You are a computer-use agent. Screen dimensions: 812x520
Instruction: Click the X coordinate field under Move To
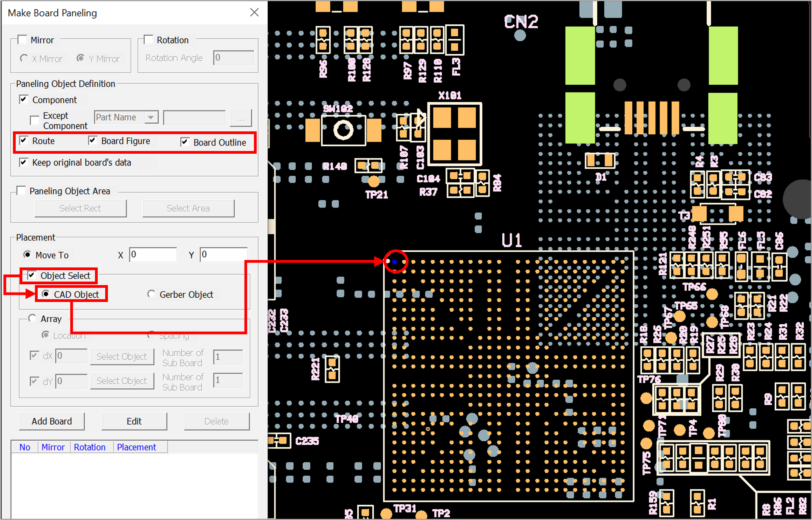(x=153, y=254)
